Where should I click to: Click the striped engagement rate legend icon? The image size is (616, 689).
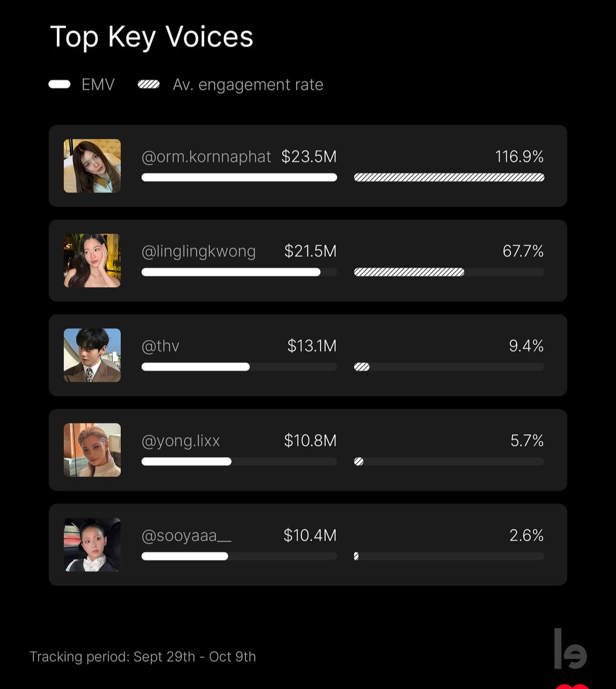click(x=149, y=85)
